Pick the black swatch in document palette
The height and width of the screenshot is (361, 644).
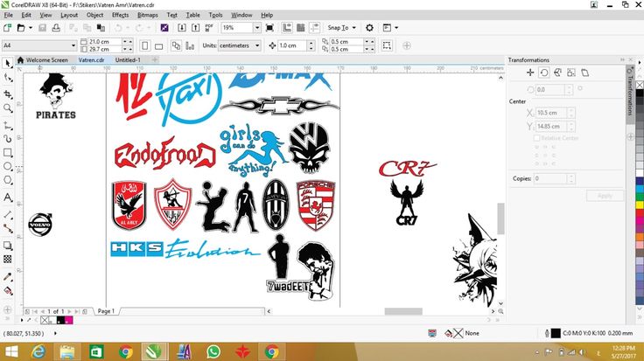click(60, 320)
